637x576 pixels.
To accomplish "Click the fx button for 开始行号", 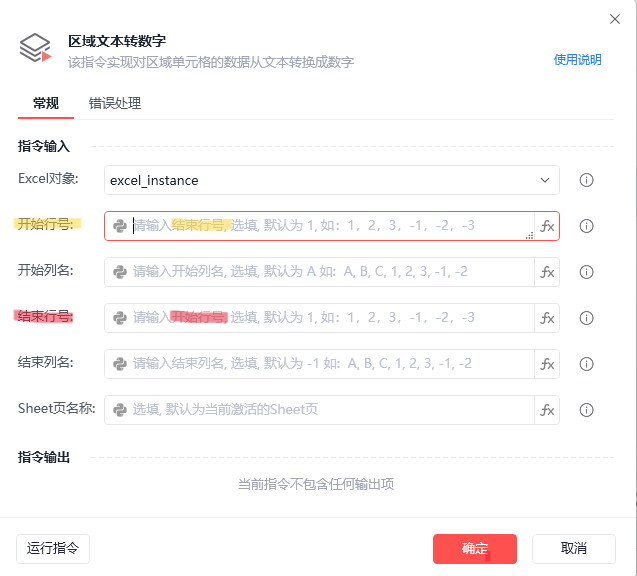I will coord(547,226).
